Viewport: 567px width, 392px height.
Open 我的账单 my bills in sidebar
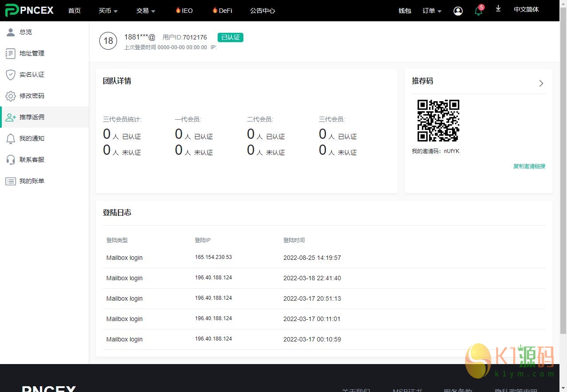(31, 181)
